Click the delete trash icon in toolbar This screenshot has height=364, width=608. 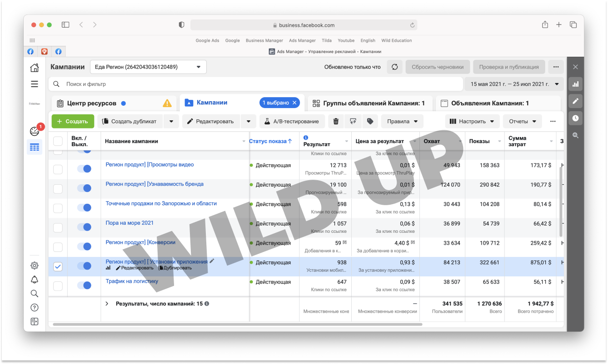point(336,121)
